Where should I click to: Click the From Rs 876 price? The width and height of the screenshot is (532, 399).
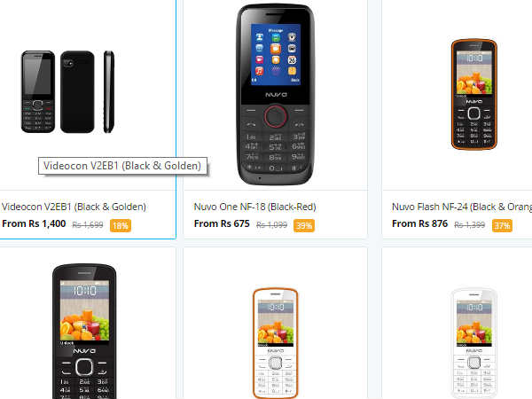tap(419, 224)
